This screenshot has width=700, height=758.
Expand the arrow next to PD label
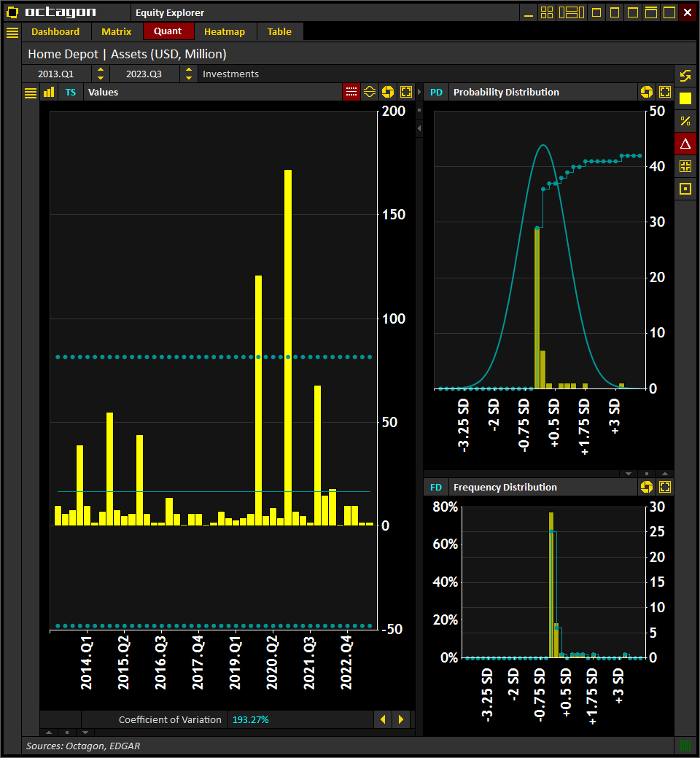coord(419,92)
